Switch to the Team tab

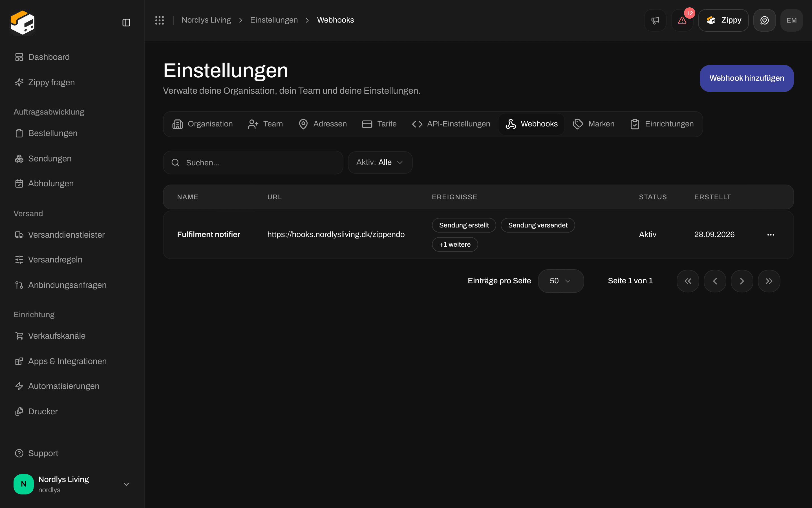(x=265, y=124)
